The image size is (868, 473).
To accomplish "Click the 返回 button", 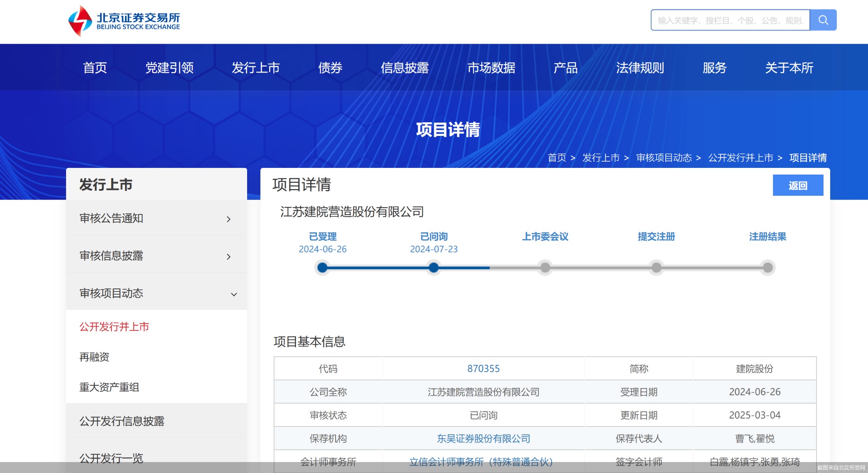I will pos(798,185).
